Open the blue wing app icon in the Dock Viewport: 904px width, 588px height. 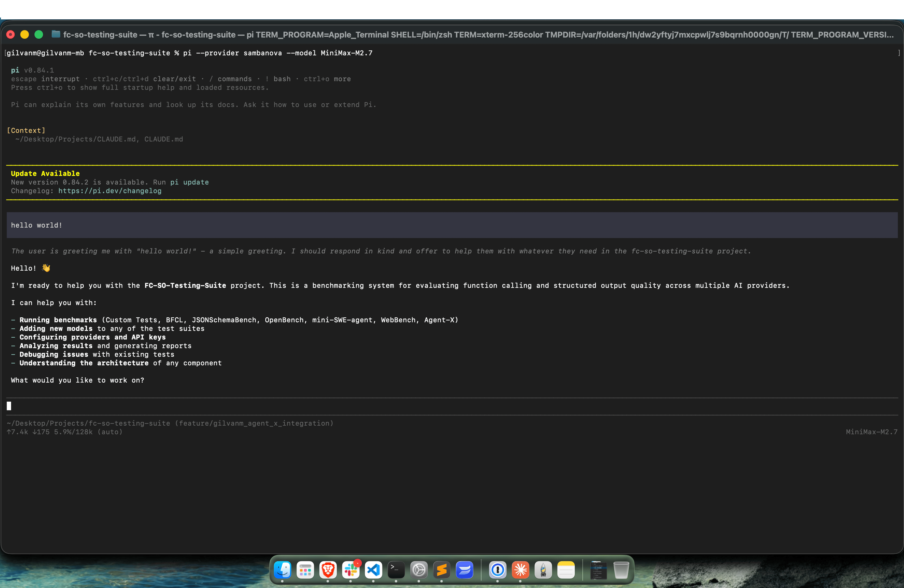coord(464,570)
